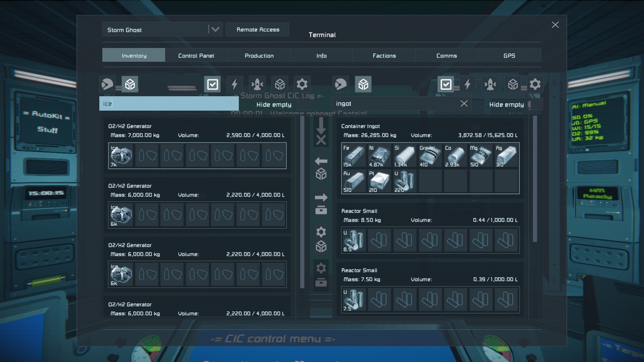Close the Terminal window
Screen dimensions: 644x362
pyautogui.click(x=555, y=25)
